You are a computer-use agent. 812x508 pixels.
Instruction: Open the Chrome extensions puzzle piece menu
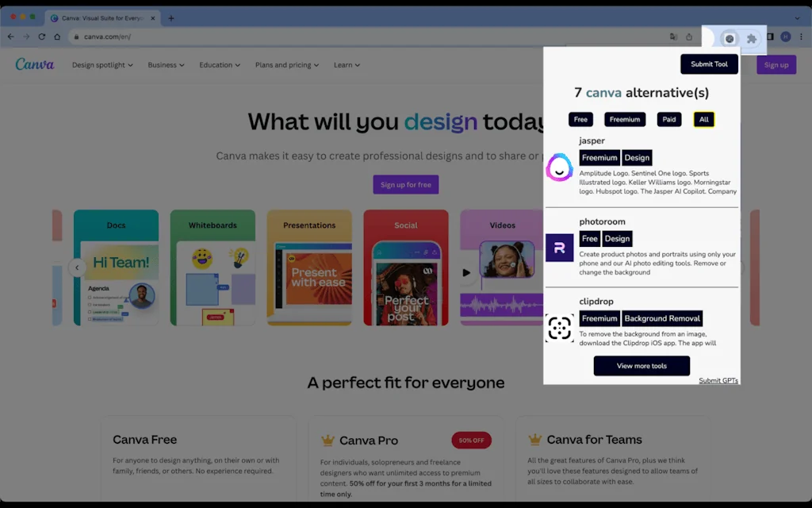point(751,37)
